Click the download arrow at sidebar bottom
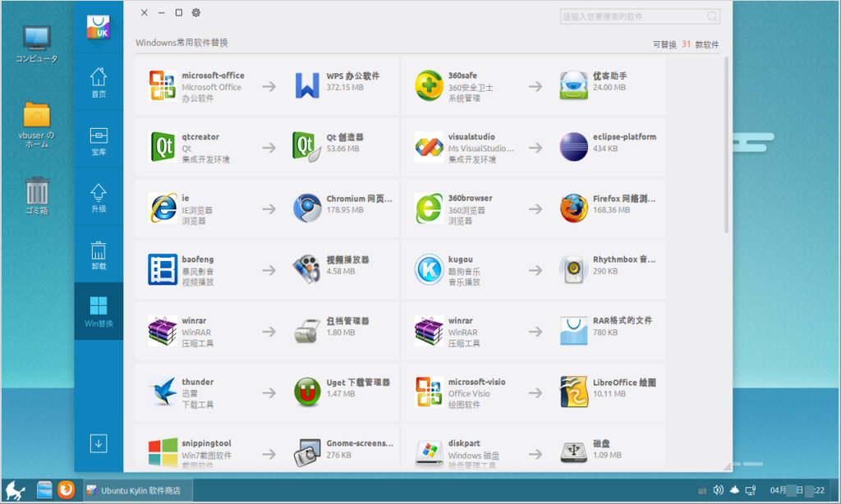The width and height of the screenshot is (841, 504). (x=98, y=442)
